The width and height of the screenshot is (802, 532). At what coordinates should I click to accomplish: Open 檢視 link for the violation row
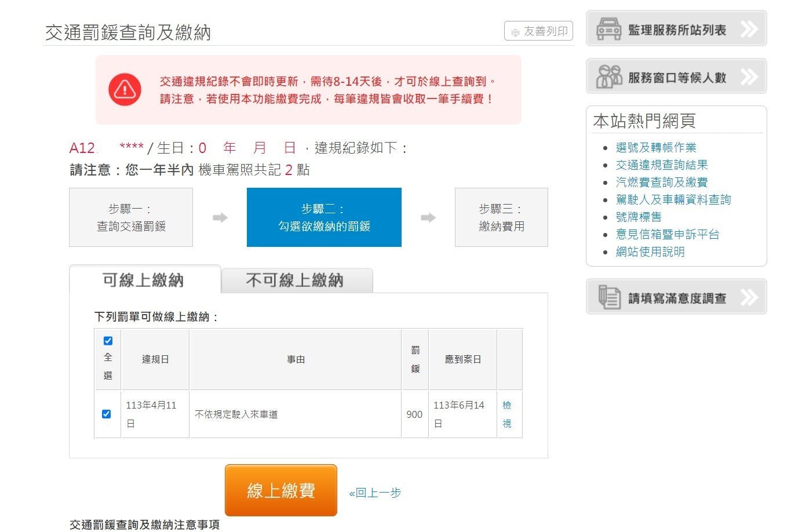(506, 414)
